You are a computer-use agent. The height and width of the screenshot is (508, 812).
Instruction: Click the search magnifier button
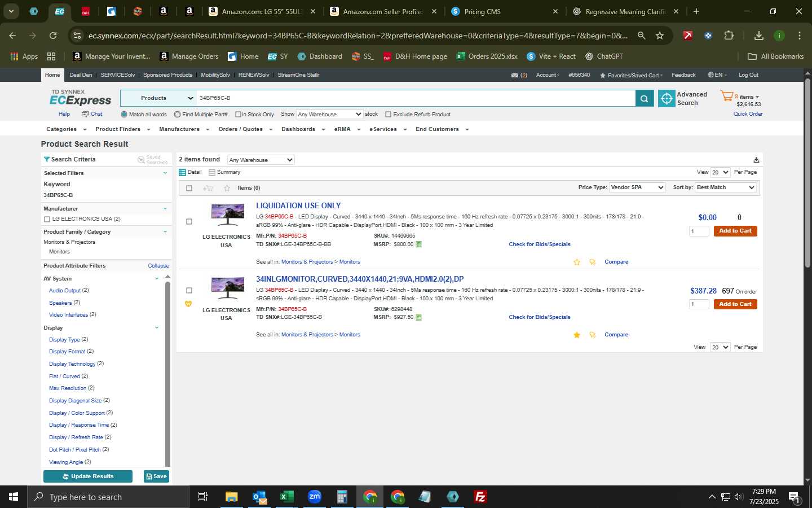pyautogui.click(x=644, y=98)
